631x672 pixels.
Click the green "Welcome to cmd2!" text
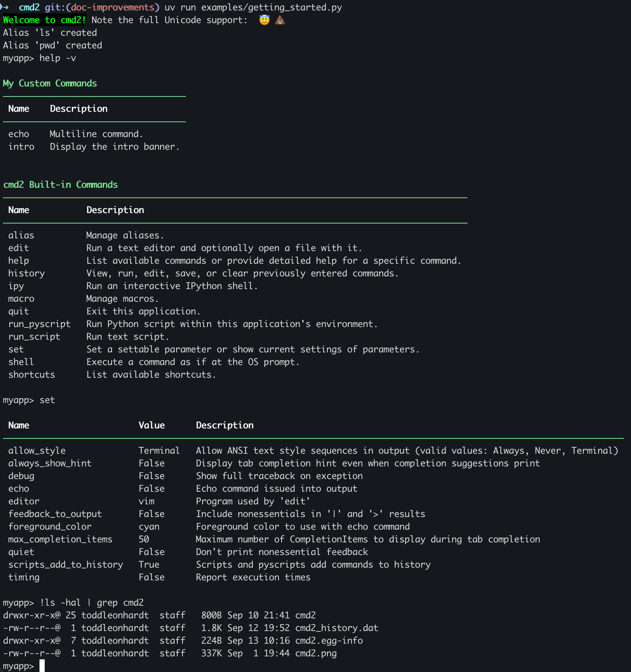(45, 20)
